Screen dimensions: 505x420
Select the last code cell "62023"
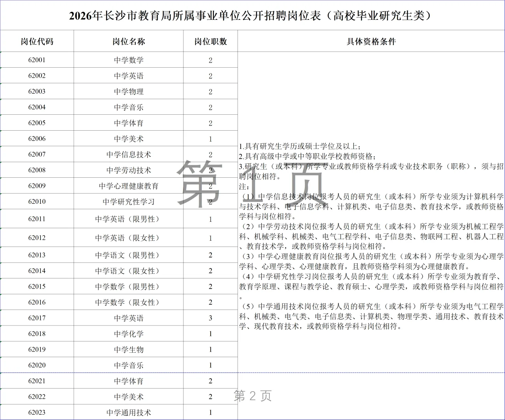point(37,412)
